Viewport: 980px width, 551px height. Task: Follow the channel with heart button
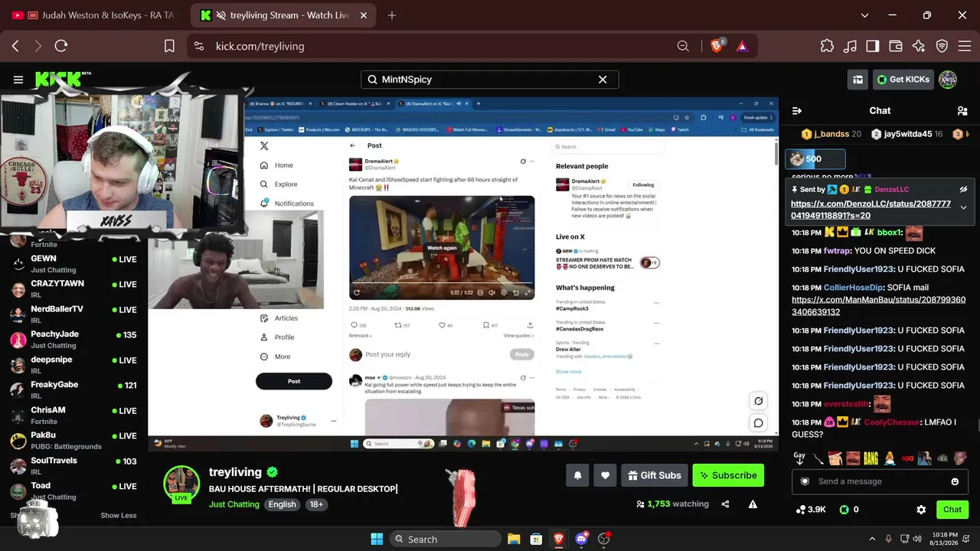[x=605, y=475]
